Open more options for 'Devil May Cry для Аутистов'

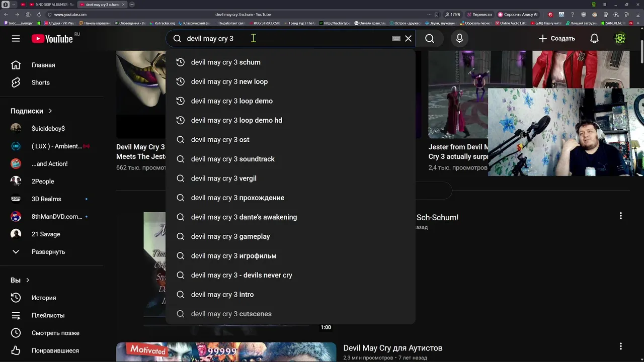point(620,346)
